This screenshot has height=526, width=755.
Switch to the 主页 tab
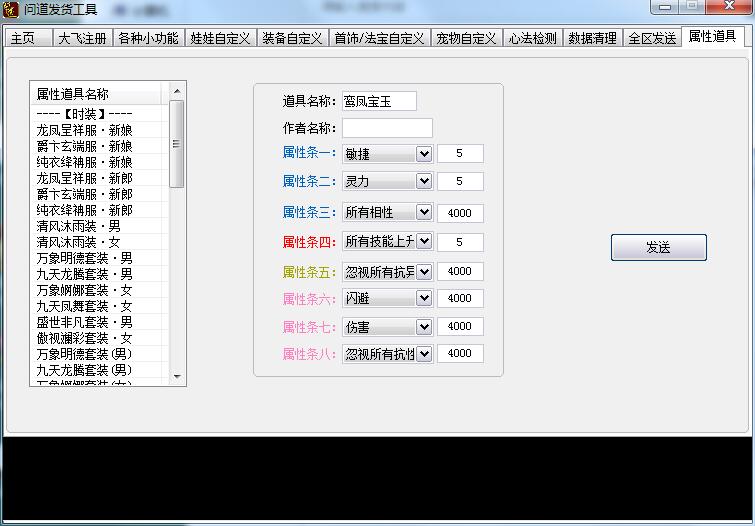pos(25,39)
